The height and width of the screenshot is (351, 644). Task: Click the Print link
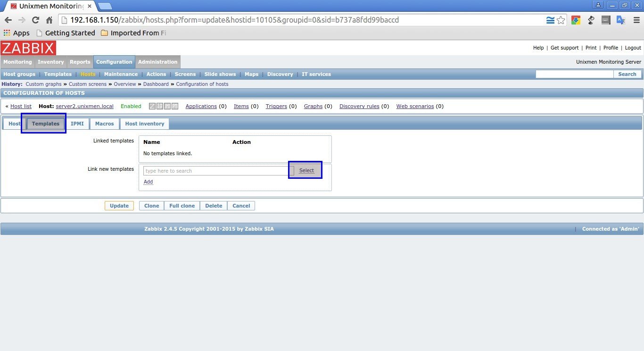click(x=591, y=48)
